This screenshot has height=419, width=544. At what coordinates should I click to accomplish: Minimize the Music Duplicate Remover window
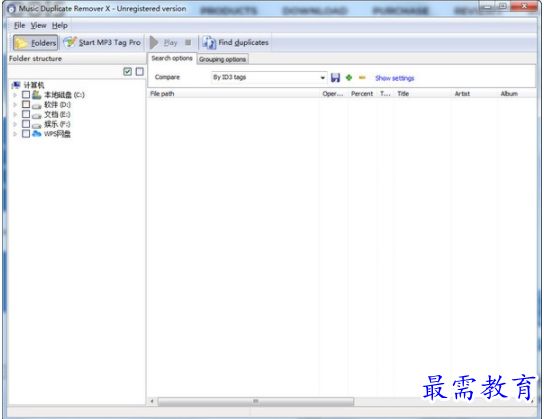pyautogui.click(x=487, y=7)
